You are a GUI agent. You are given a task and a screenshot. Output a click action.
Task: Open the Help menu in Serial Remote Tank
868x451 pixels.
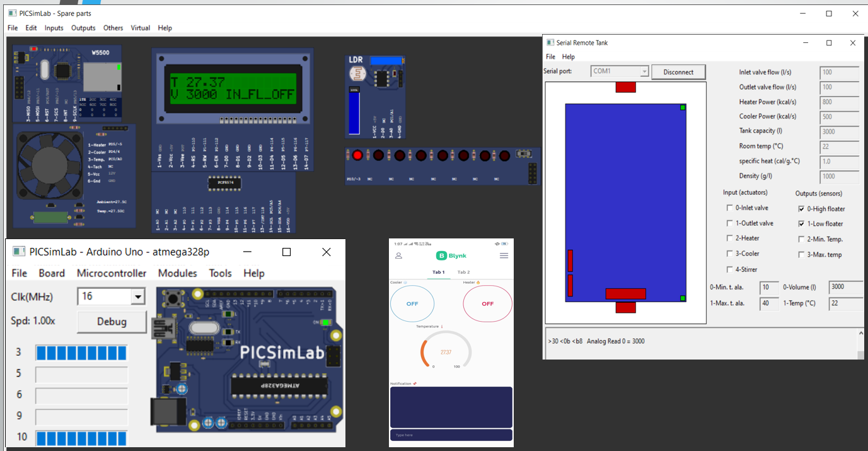(569, 57)
